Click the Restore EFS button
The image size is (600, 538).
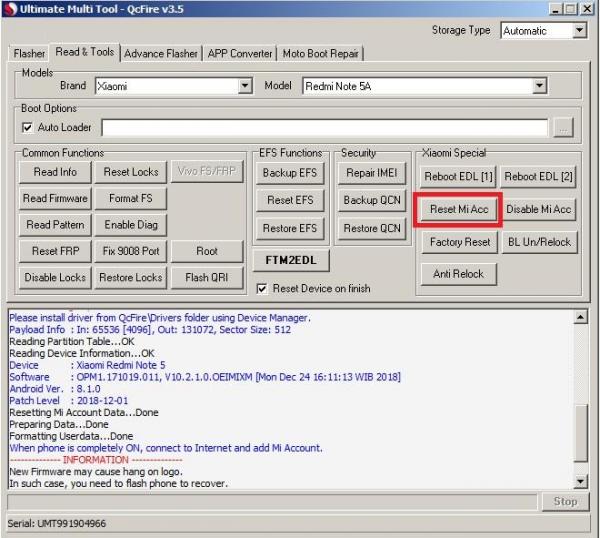point(290,228)
